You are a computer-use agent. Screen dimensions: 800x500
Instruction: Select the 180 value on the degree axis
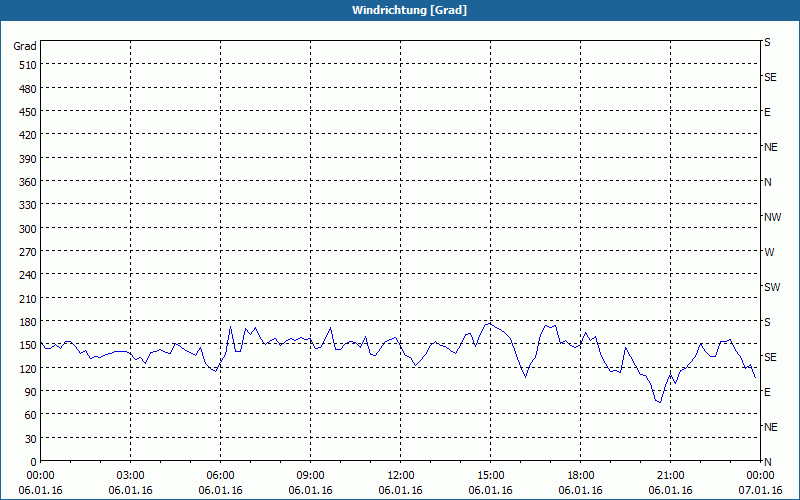[29, 322]
